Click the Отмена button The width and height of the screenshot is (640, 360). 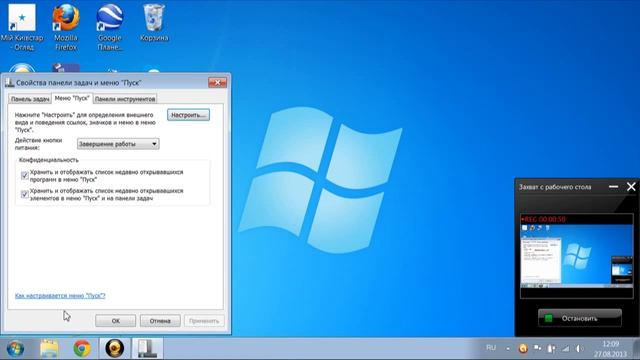160,321
